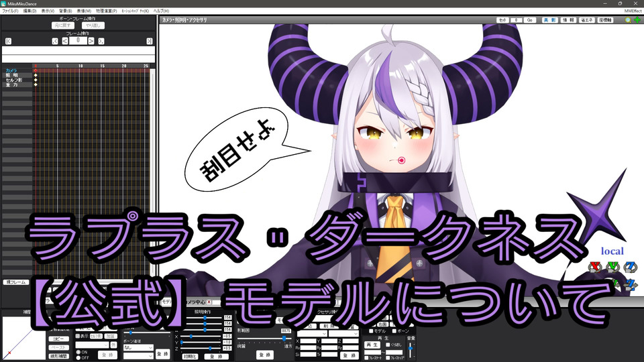Click the コピー button
This screenshot has width=644, height=362.
tap(59, 339)
